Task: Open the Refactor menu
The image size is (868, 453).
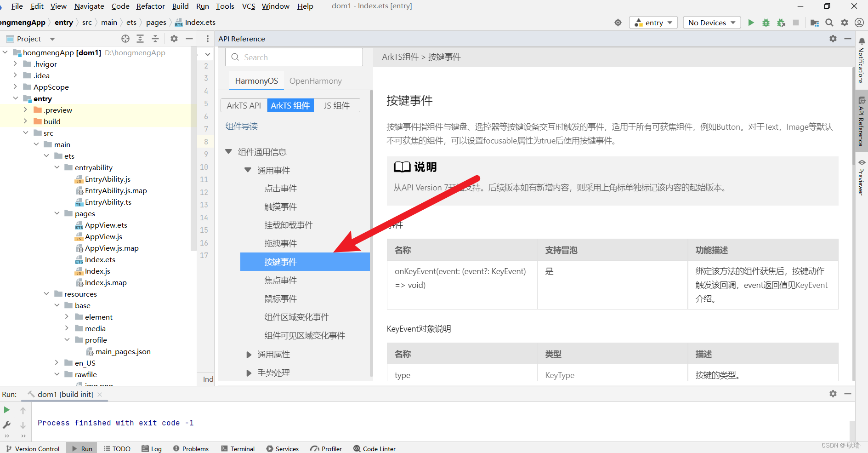Action: [x=150, y=6]
